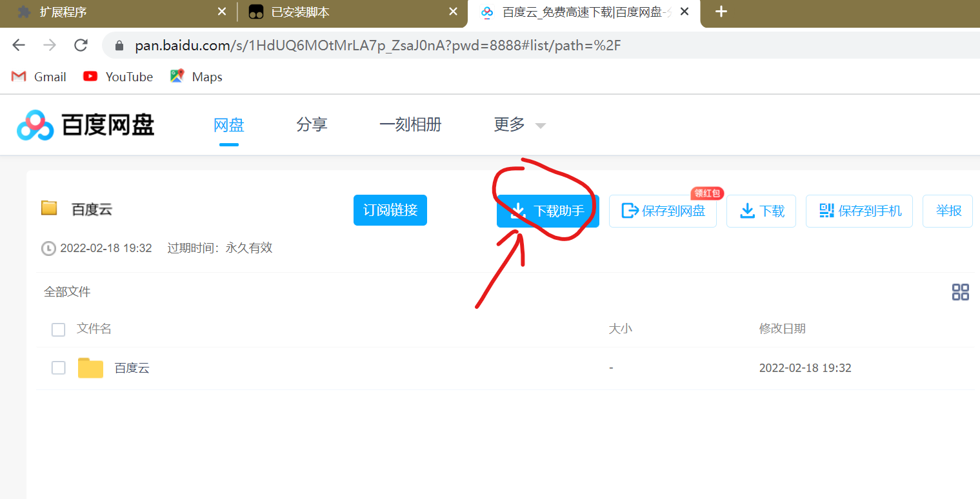Image resolution: width=980 pixels, height=499 pixels.
Task: Click the 订阅链接 button
Action: point(390,210)
